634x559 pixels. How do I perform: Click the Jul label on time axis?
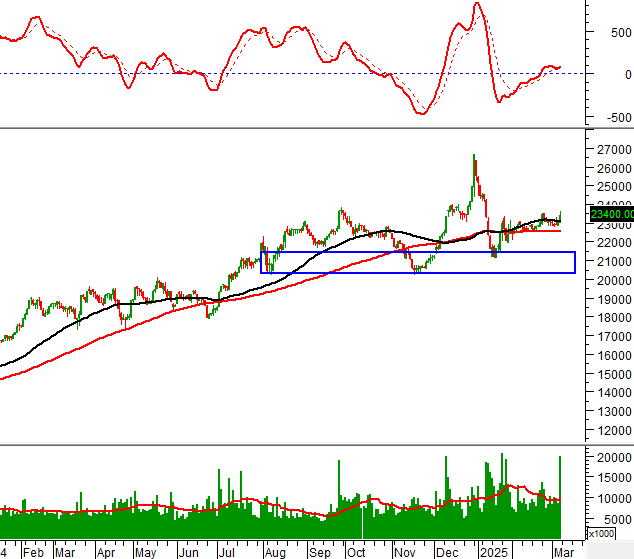pyautogui.click(x=227, y=553)
